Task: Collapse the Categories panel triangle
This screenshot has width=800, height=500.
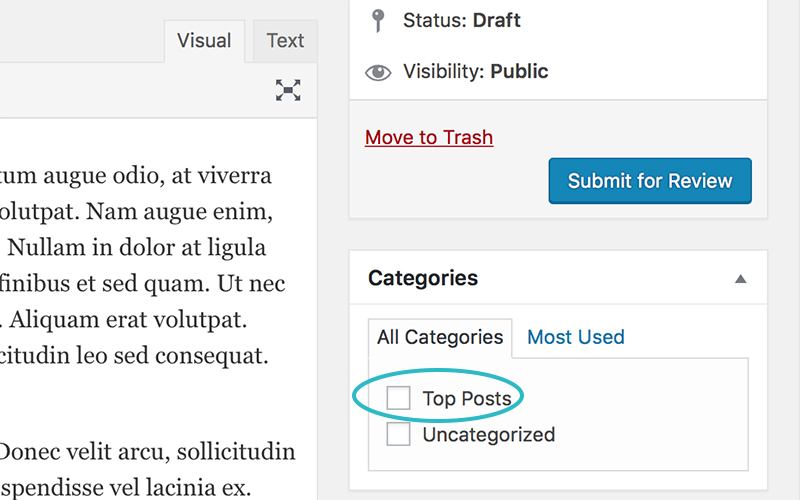Action: (740, 279)
